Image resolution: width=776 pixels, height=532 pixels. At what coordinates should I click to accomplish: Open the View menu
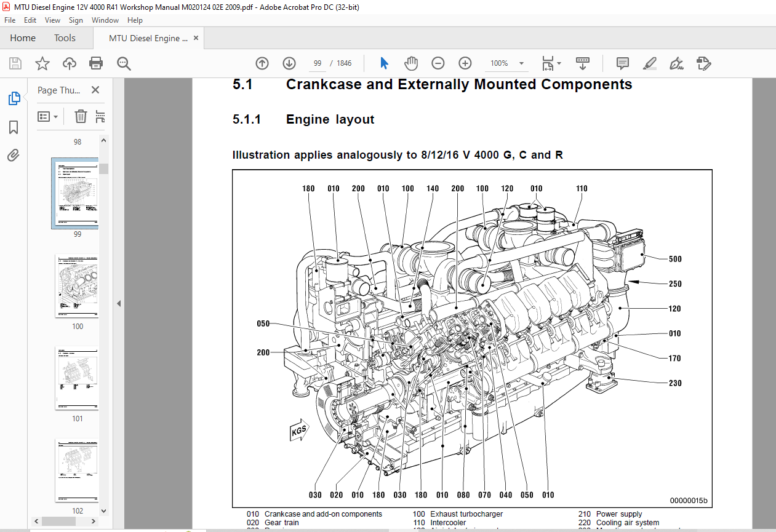(x=53, y=20)
